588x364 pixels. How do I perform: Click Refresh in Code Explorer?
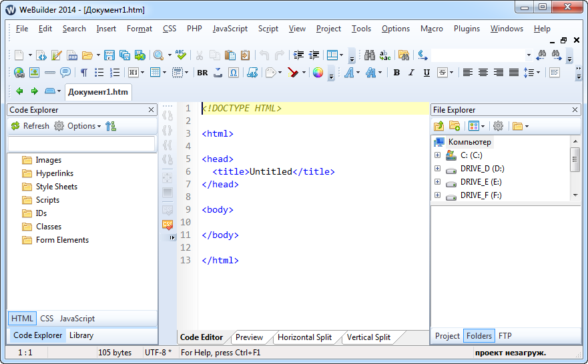click(x=31, y=126)
